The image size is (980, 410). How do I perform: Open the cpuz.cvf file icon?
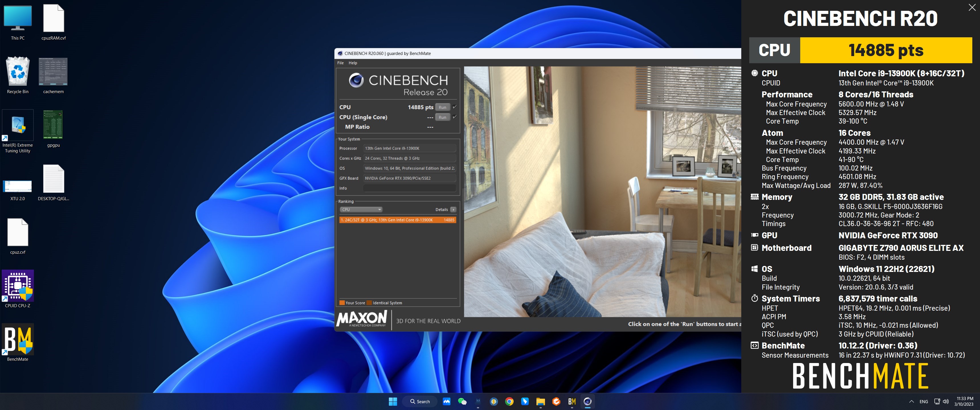pos(17,236)
